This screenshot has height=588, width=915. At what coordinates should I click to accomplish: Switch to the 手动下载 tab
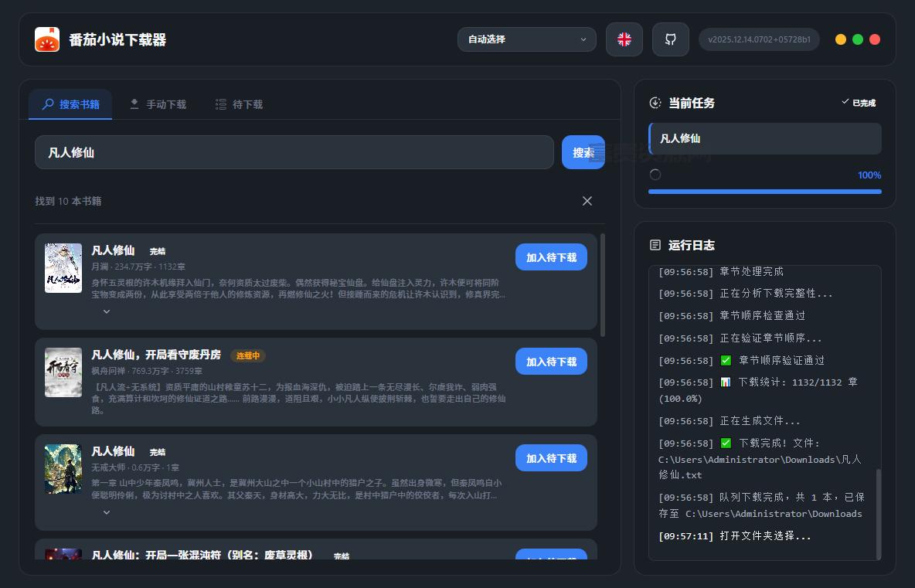point(158,104)
